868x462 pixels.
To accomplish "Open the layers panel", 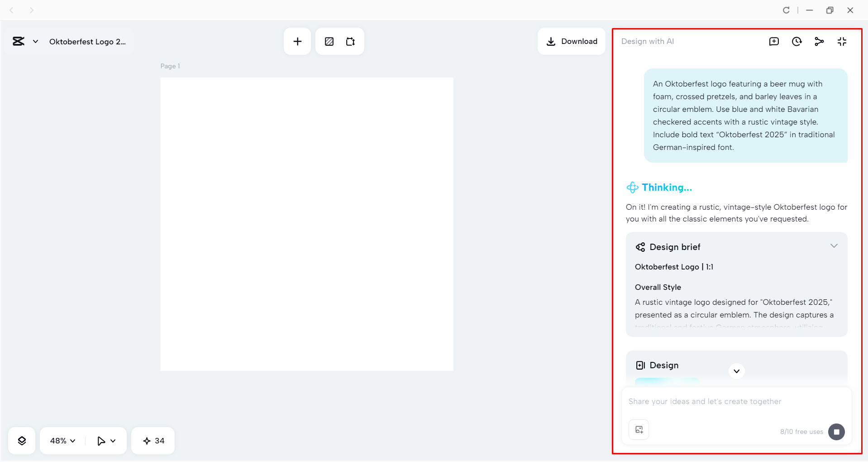I will click(22, 441).
